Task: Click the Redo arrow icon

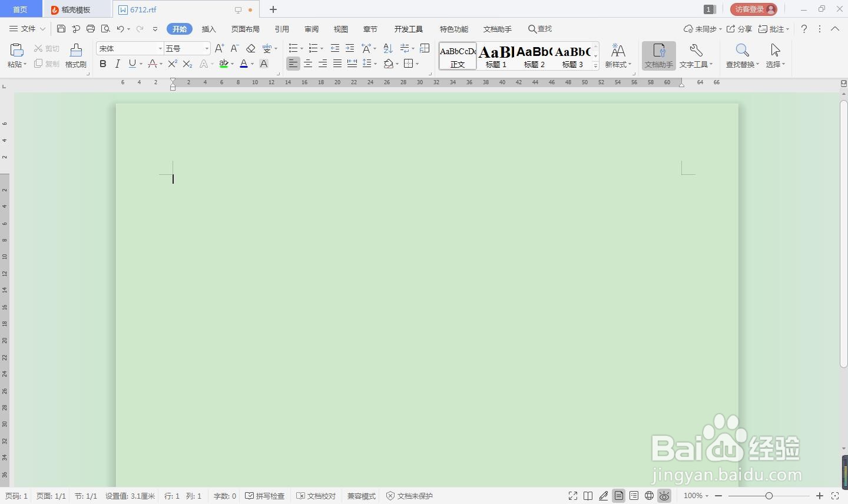Action: tap(140, 29)
